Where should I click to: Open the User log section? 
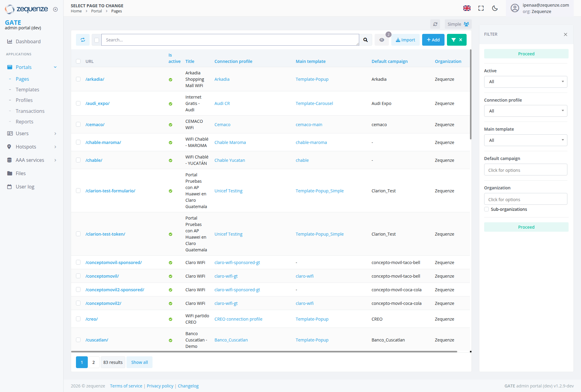[25, 187]
